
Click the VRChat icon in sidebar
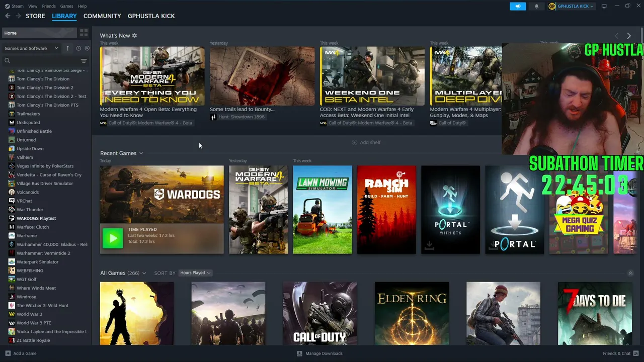(x=12, y=201)
